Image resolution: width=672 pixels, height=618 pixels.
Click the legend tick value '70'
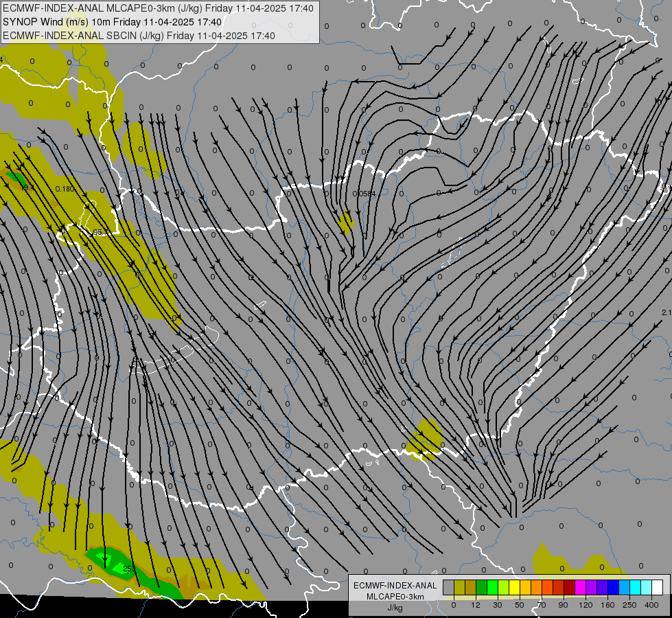(542, 605)
